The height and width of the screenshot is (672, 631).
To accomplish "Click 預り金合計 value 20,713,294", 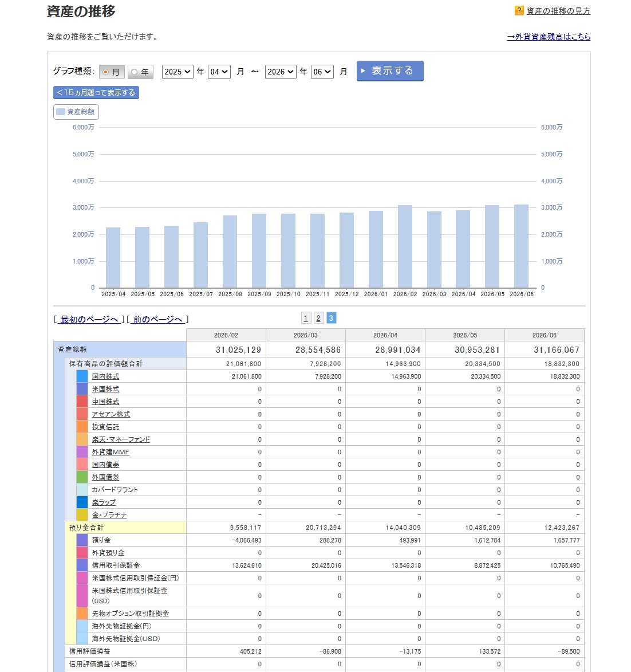I will (324, 528).
